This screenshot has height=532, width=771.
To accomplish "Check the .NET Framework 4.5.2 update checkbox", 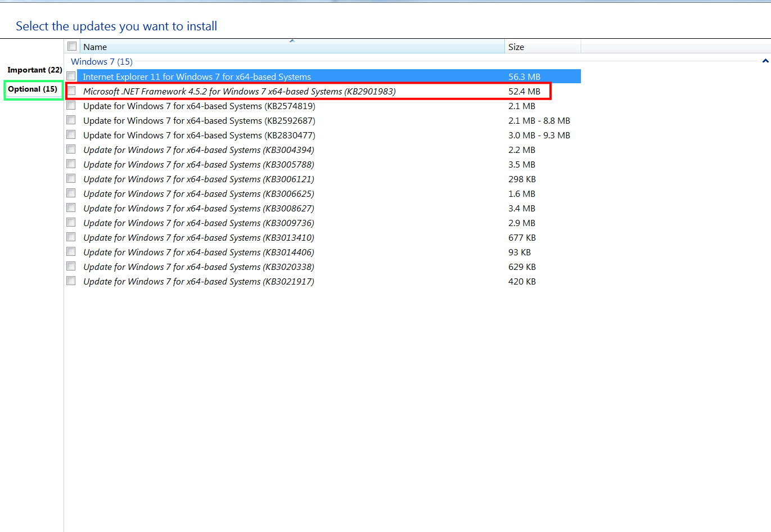I will tap(71, 91).
